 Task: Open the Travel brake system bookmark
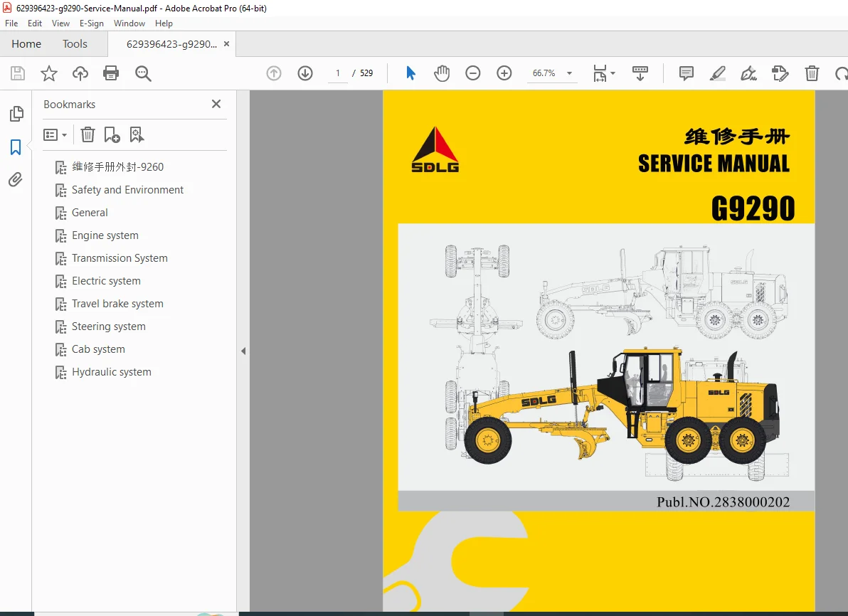click(117, 304)
